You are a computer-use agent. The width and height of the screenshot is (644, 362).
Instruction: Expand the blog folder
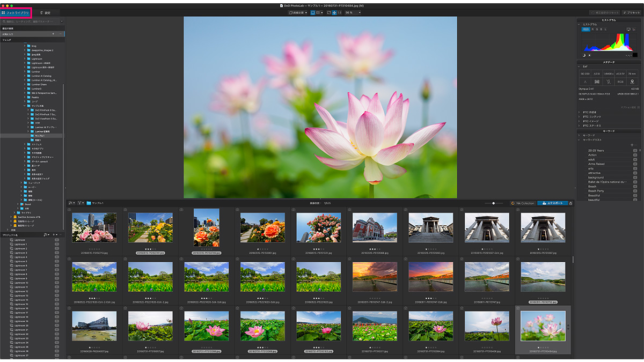[x=25, y=46]
